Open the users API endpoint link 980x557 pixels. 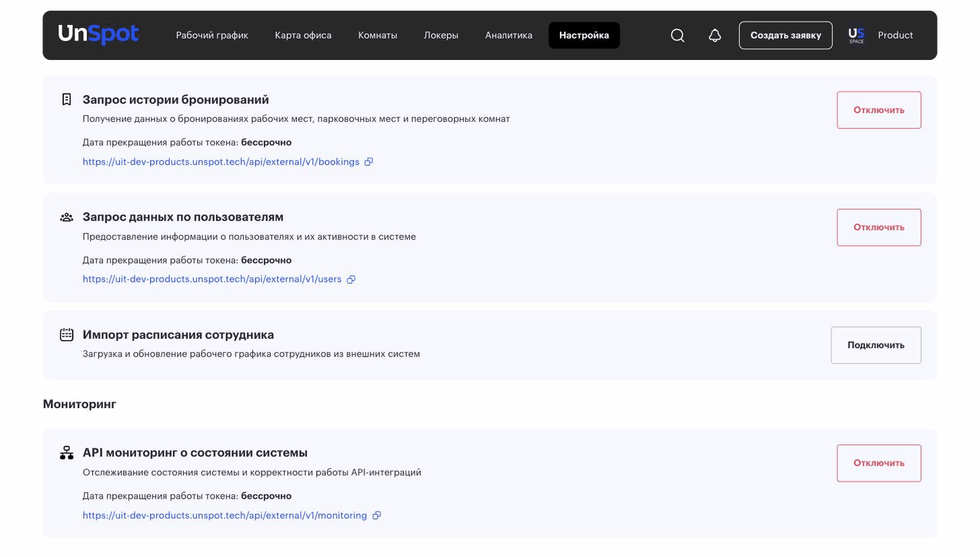[212, 279]
